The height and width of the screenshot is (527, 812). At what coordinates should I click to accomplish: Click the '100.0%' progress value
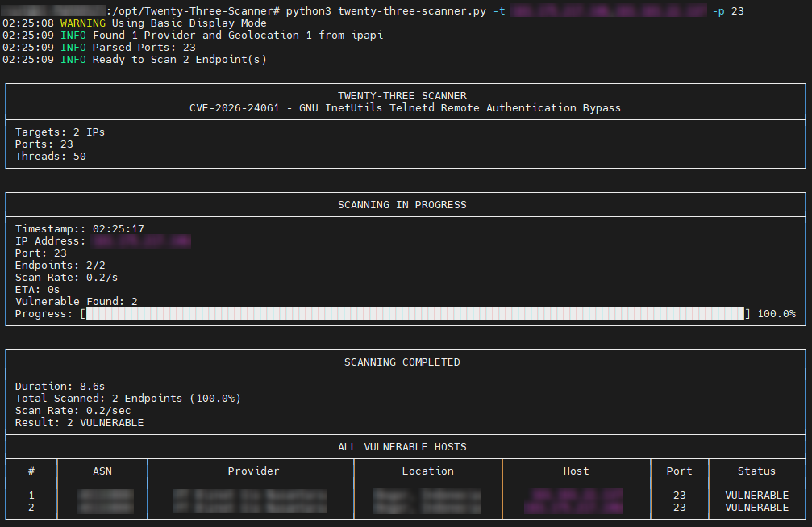[777, 313]
